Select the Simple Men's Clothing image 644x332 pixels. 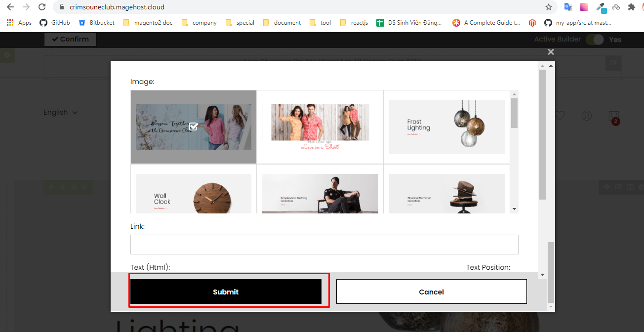pyautogui.click(x=320, y=189)
